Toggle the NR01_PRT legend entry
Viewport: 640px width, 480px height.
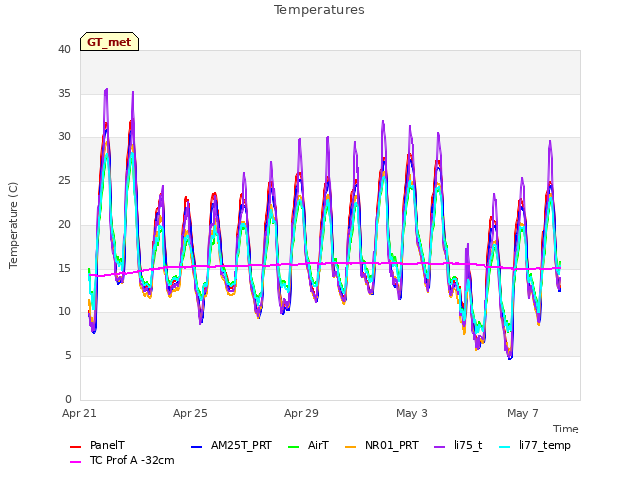pos(382,445)
